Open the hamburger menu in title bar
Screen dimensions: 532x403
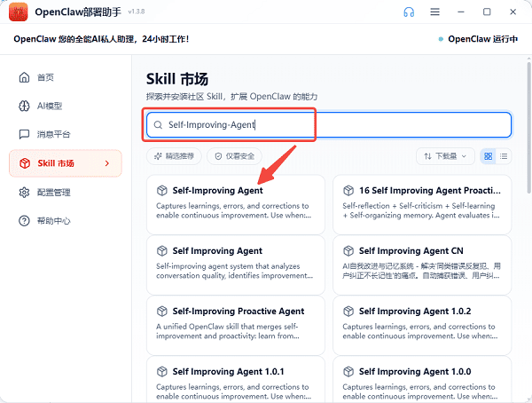coord(435,12)
